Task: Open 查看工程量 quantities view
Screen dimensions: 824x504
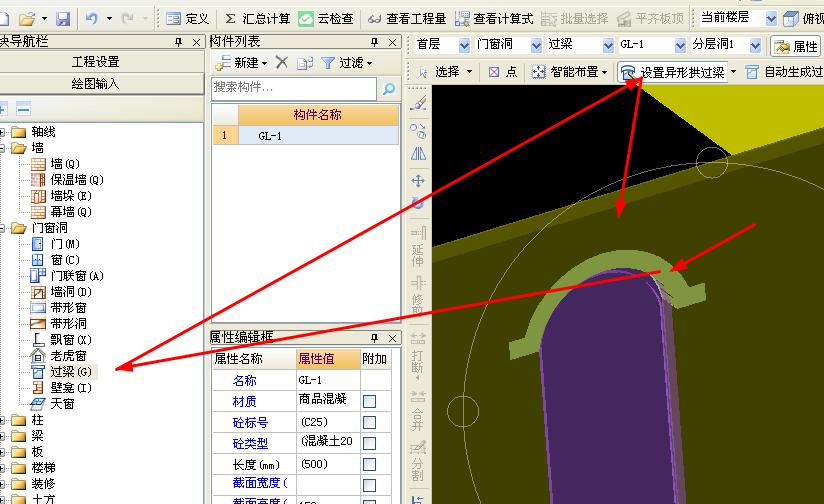Action: point(407,19)
